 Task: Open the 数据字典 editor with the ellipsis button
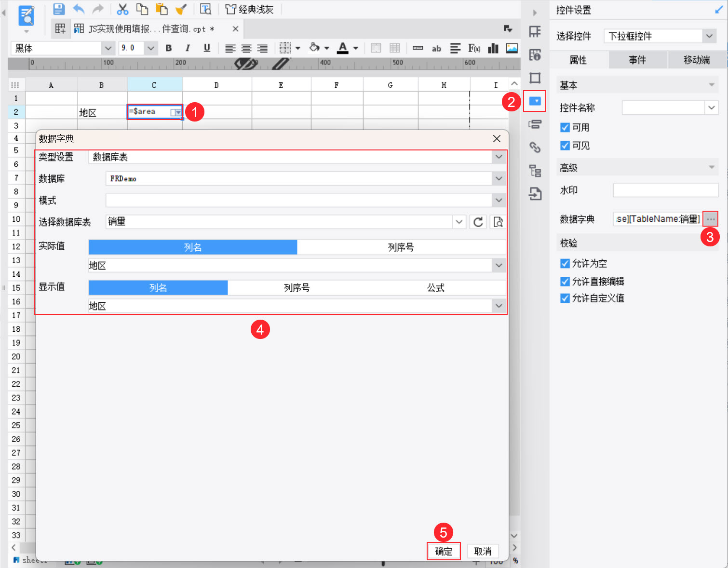tap(711, 219)
